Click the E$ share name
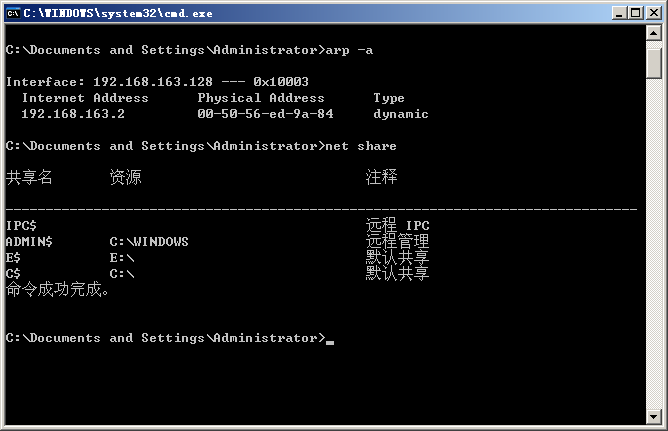Viewport: 668px width, 431px height. (x=13, y=257)
